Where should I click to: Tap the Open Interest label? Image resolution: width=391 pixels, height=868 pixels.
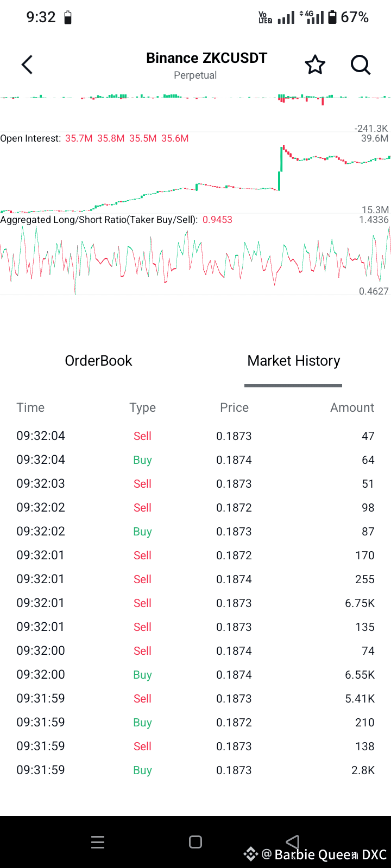point(30,138)
